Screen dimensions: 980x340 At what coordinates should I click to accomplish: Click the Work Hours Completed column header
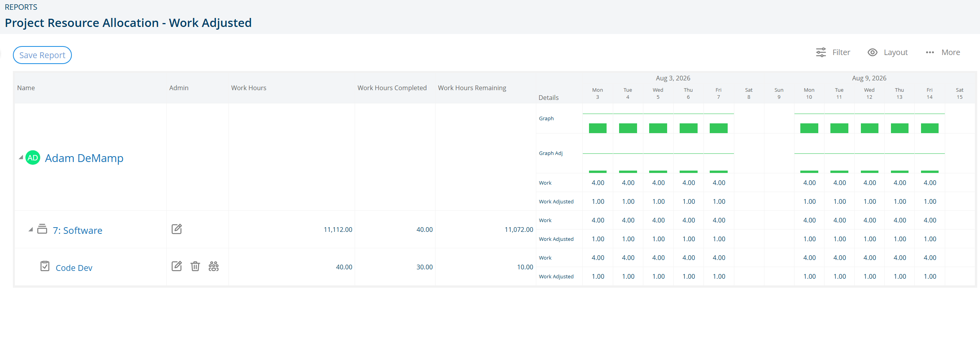tap(392, 88)
